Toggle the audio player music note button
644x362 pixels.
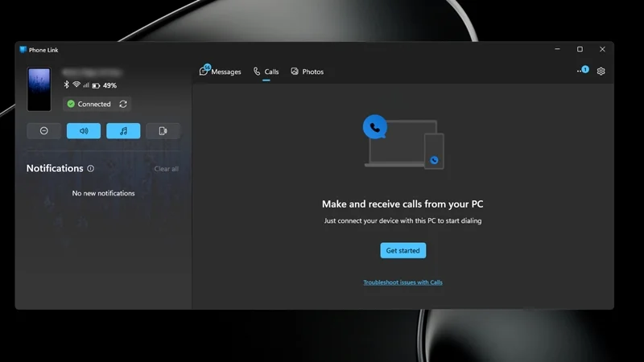123,131
